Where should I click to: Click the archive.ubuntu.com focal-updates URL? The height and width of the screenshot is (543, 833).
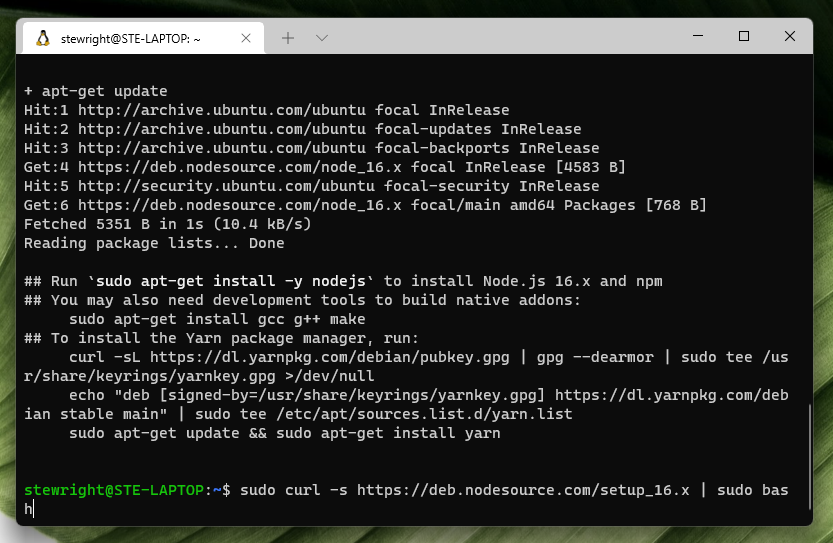(x=222, y=129)
